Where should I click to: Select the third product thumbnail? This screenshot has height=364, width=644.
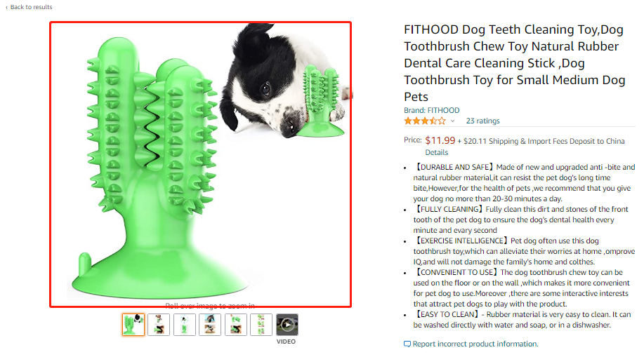(185, 325)
